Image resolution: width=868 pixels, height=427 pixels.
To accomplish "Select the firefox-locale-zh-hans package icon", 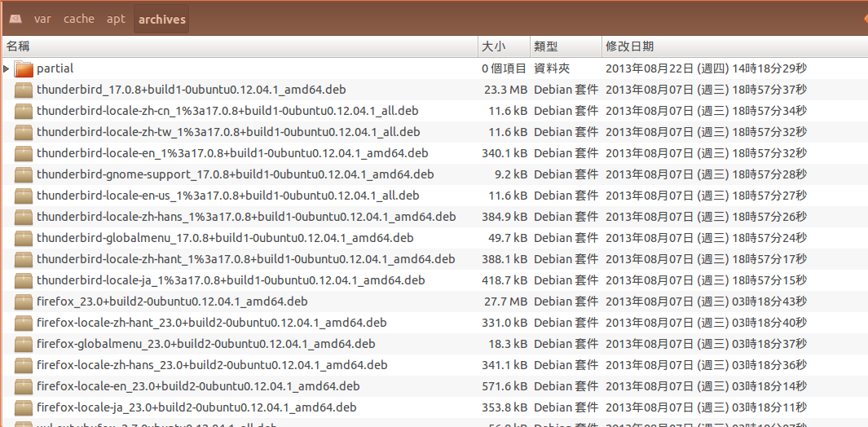I will (x=24, y=366).
